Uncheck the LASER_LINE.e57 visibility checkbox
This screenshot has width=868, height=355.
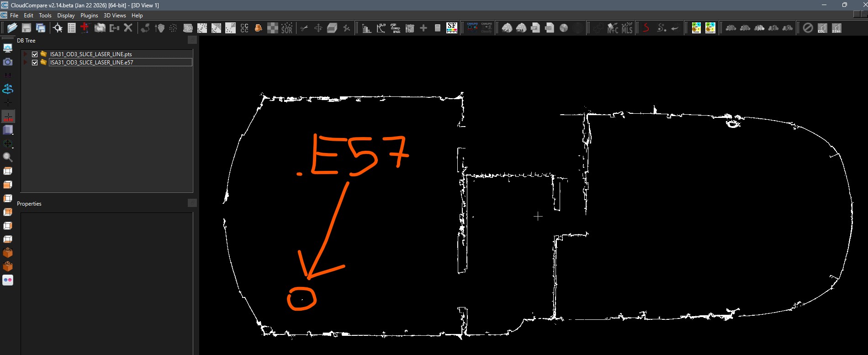[35, 63]
